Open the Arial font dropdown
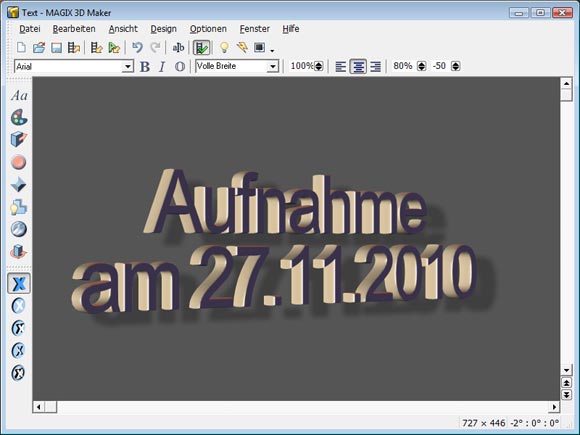This screenshot has height=435, width=580. [x=128, y=67]
